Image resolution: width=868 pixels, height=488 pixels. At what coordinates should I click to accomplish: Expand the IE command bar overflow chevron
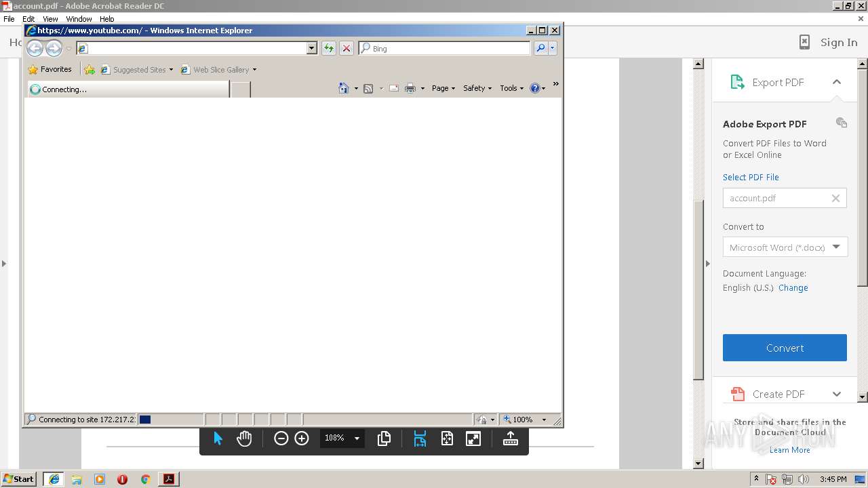(555, 84)
